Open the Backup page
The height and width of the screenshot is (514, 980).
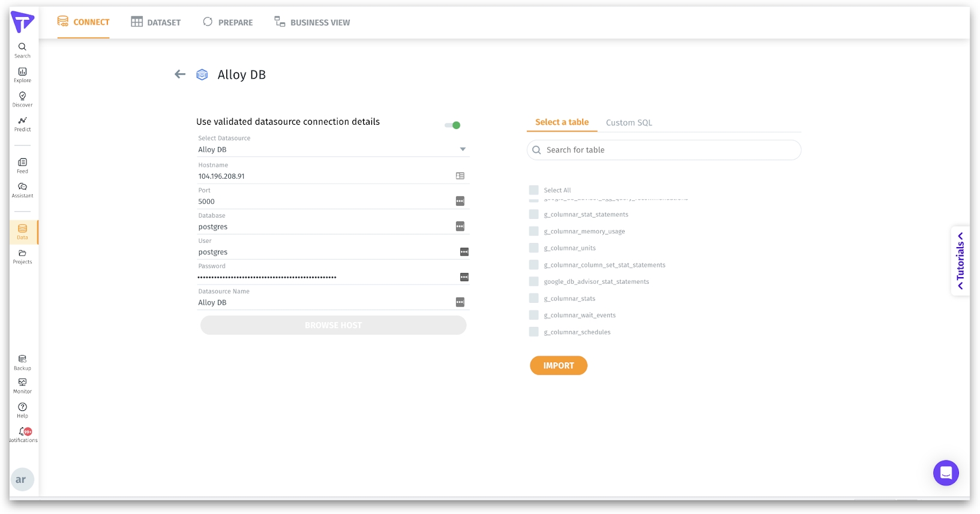22,362
